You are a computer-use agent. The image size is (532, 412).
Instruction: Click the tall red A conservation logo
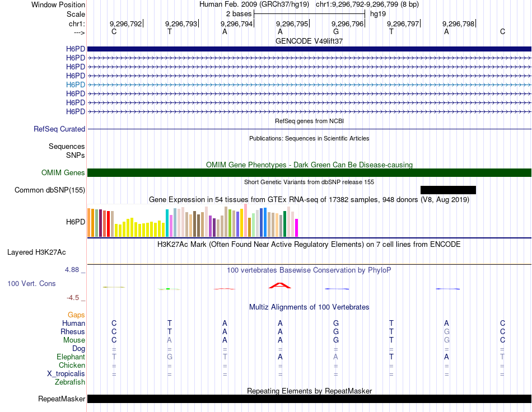[280, 285]
